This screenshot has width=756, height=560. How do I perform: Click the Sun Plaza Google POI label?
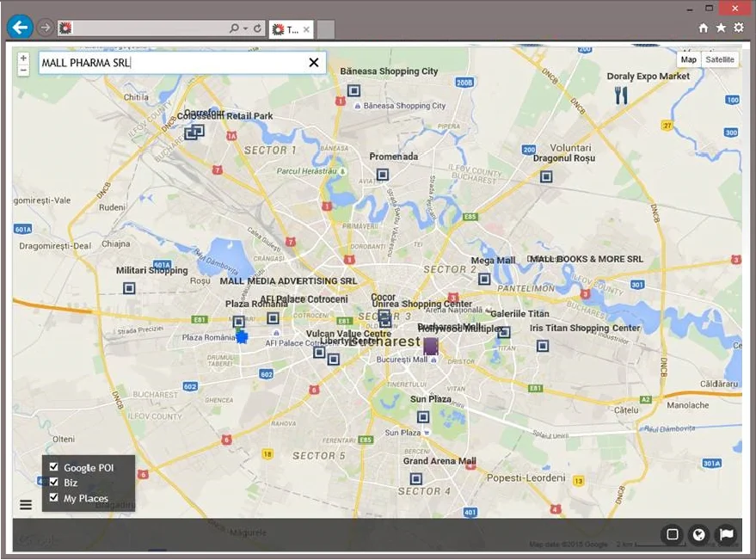point(403,433)
